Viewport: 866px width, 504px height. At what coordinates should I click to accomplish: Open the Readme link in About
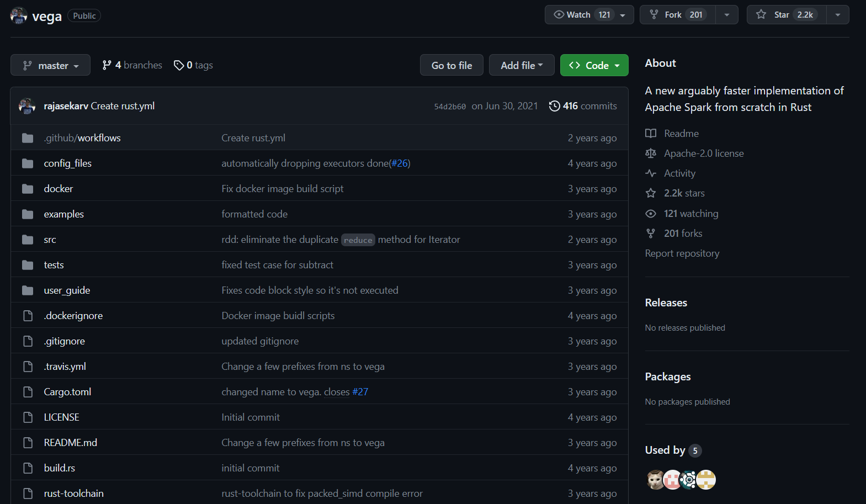[681, 134]
